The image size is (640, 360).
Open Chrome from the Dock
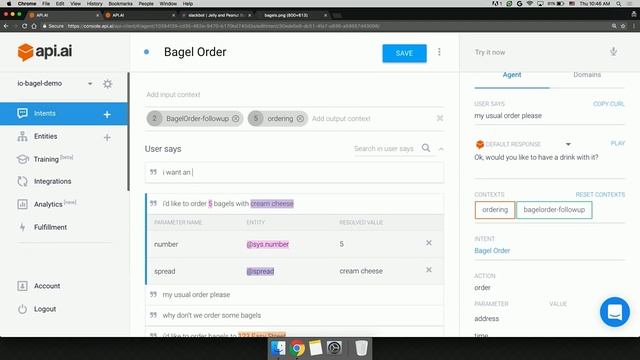point(297,348)
